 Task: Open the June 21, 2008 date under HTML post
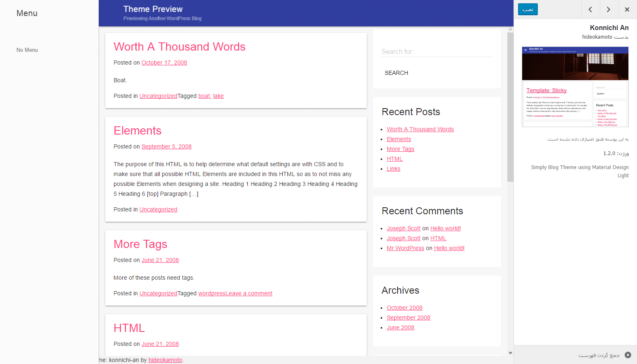pyautogui.click(x=160, y=344)
